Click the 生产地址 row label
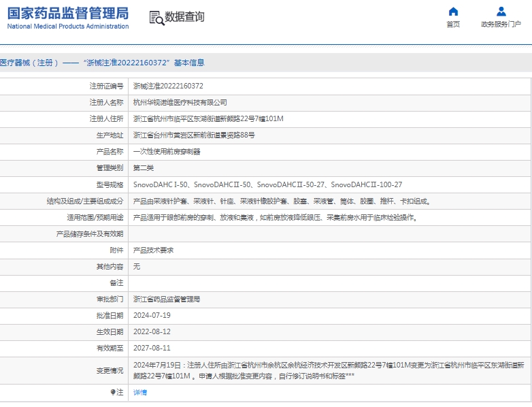The image size is (532, 407). 110,135
